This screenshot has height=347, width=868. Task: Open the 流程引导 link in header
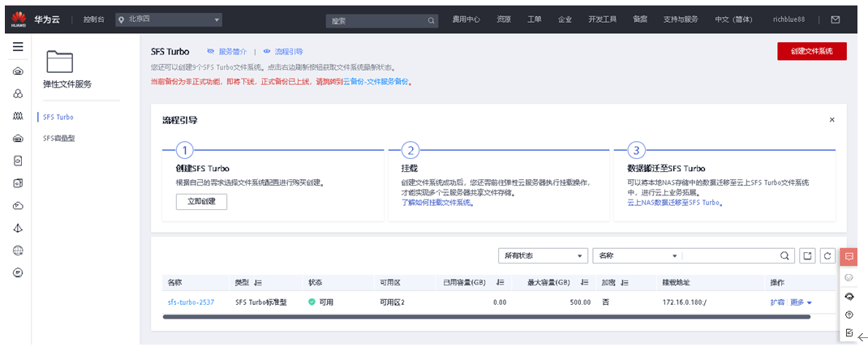289,51
